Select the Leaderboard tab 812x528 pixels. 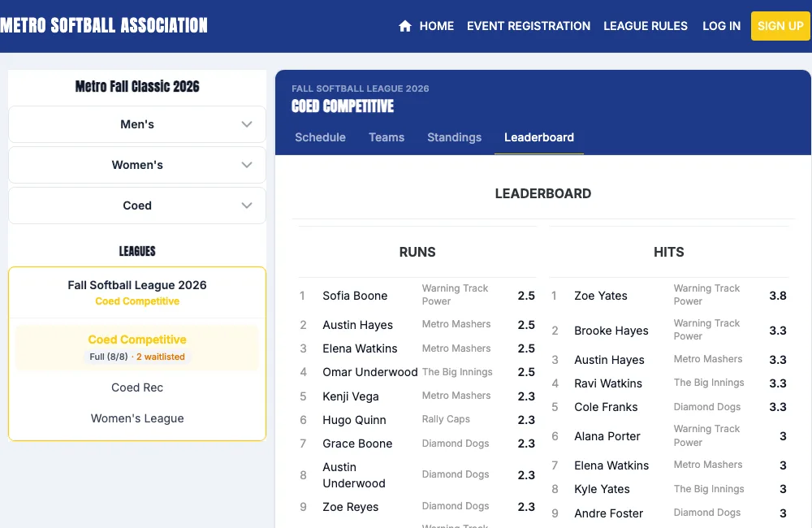click(539, 137)
